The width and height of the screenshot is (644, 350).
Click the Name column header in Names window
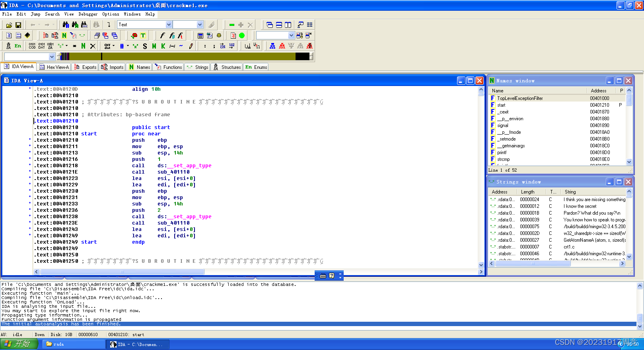point(538,91)
